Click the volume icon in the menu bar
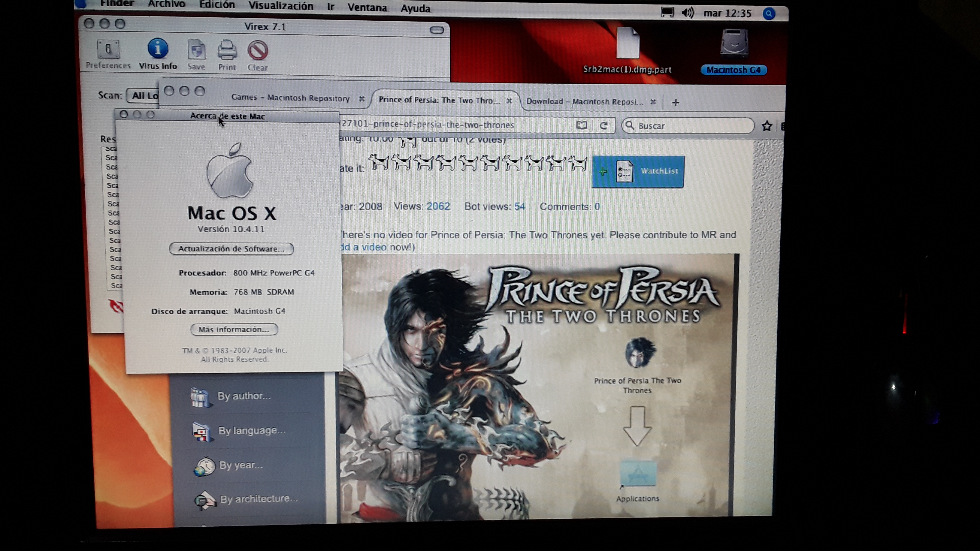The height and width of the screenshot is (551, 980). [x=688, y=13]
